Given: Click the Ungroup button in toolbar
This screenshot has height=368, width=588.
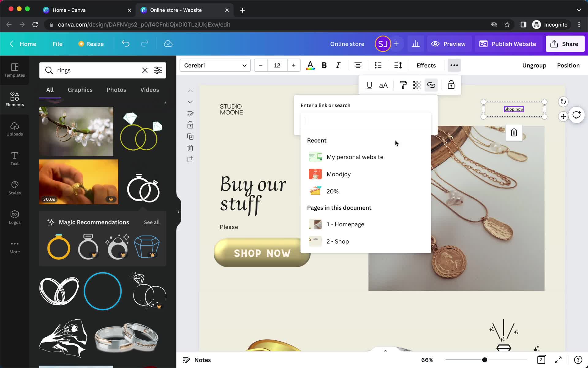Looking at the screenshot, I should [534, 65].
